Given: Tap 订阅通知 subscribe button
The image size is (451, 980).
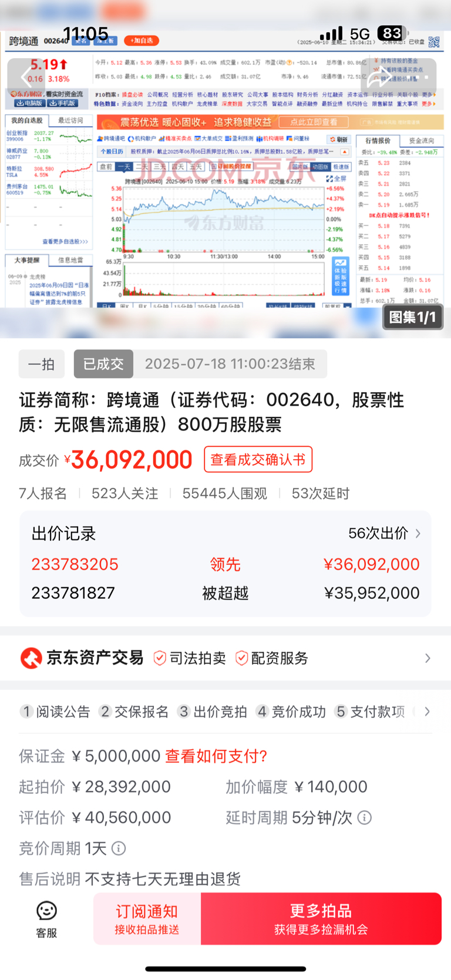Looking at the screenshot, I should [x=147, y=919].
